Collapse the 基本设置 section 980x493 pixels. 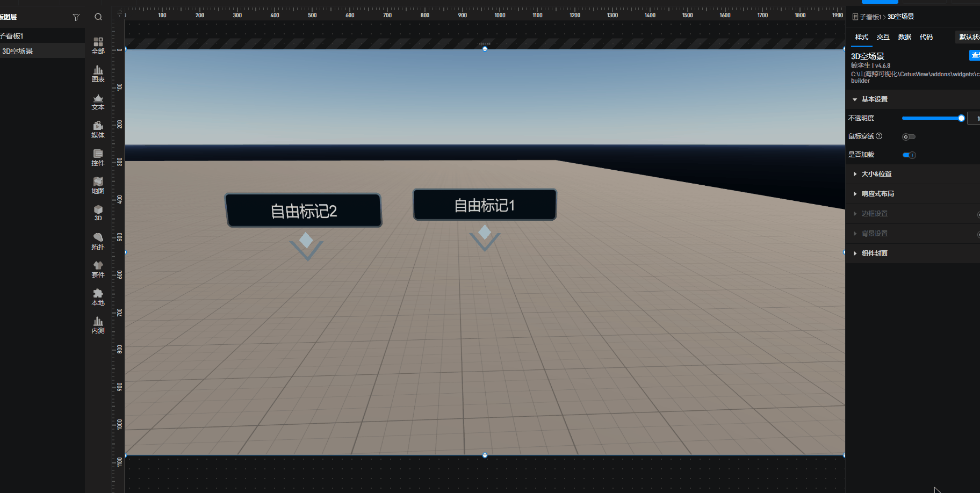tap(855, 99)
